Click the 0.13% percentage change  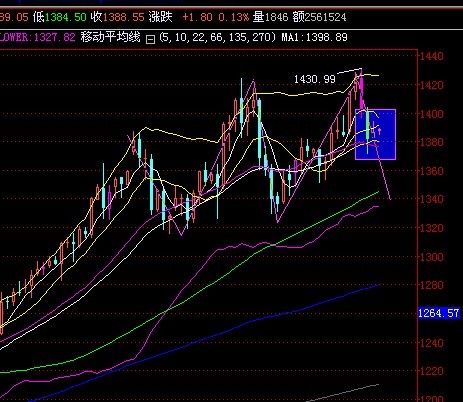[233, 17]
